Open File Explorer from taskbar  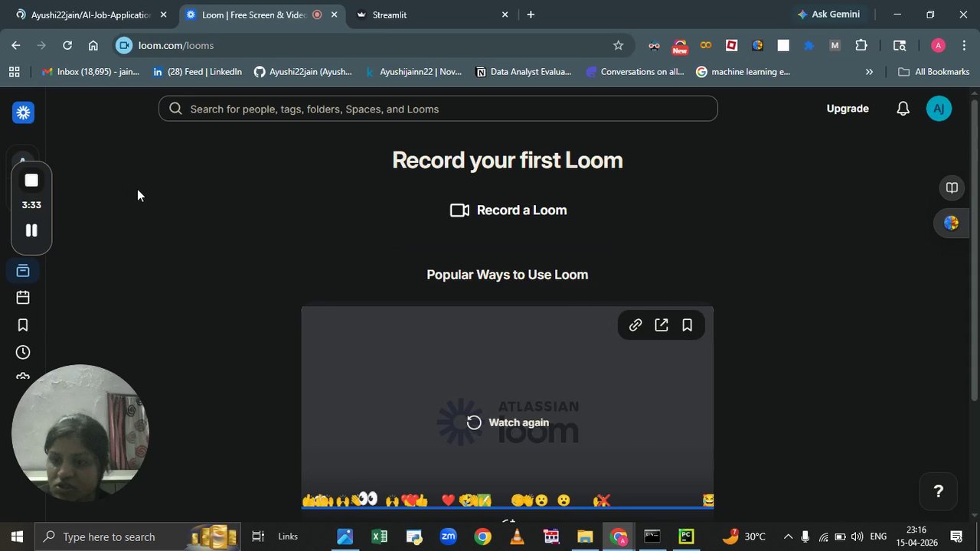coord(585,536)
